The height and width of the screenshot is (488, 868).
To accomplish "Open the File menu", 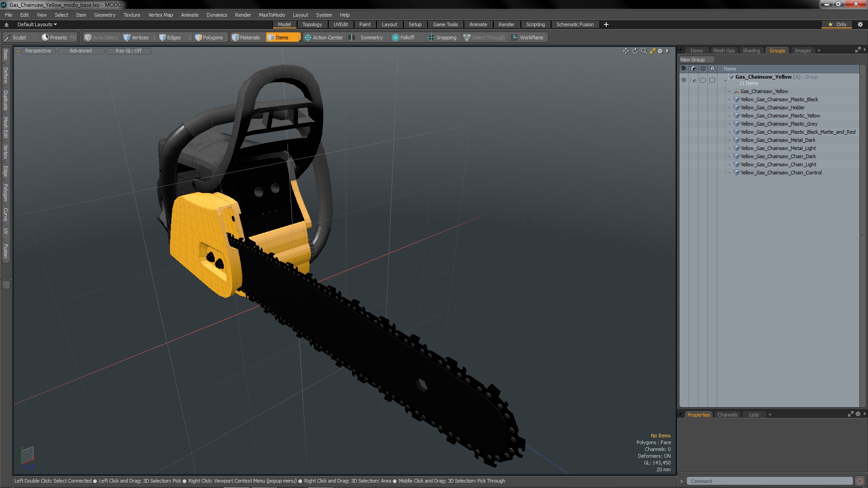I will [9, 15].
